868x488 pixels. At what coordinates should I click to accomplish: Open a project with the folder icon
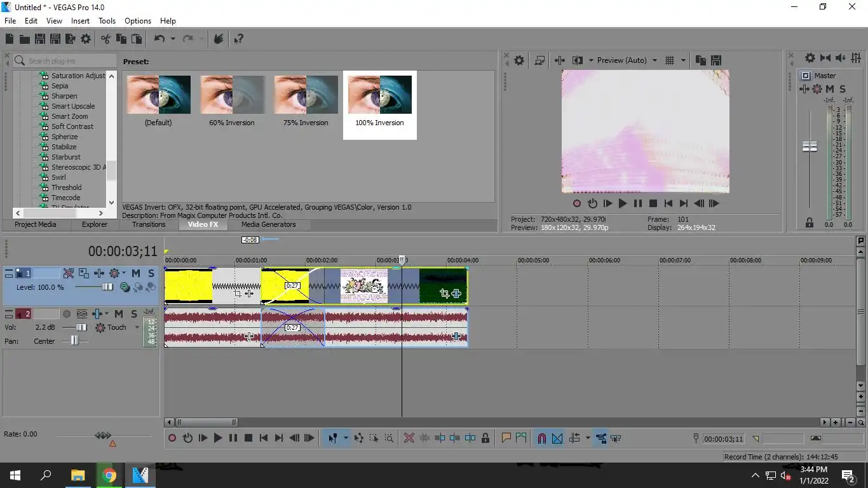tap(24, 39)
